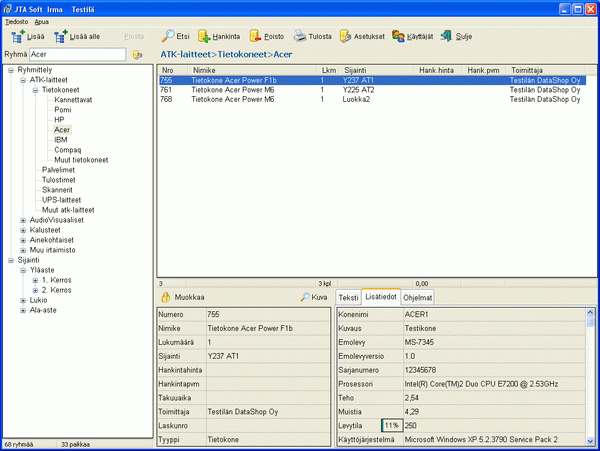Click the Kuva picture button
This screenshot has width=600, height=451.
point(314,297)
